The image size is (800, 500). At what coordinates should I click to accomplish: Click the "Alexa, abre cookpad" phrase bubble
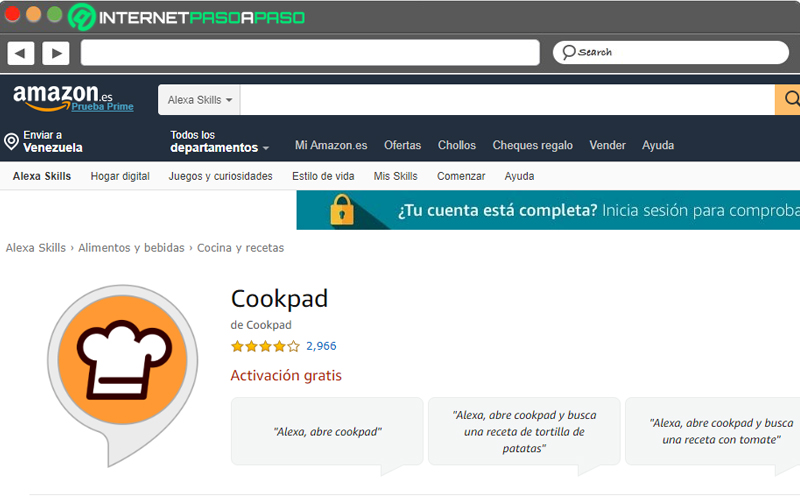[x=327, y=432]
